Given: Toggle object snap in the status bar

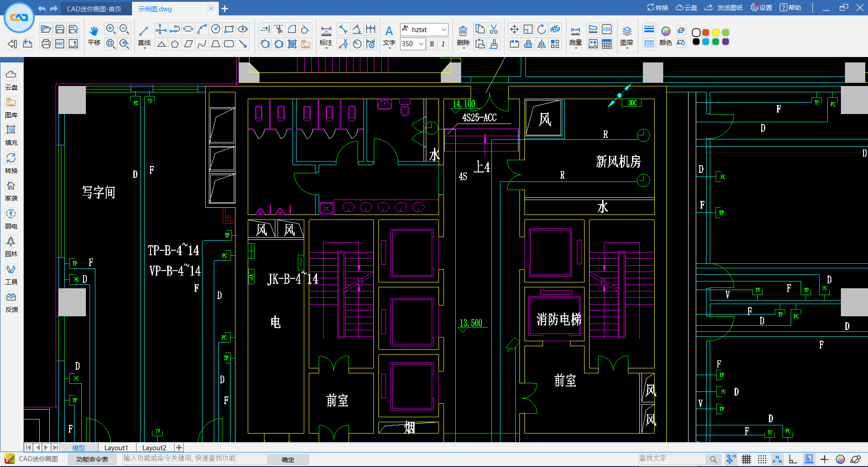Looking at the screenshot, I should [x=731, y=459].
